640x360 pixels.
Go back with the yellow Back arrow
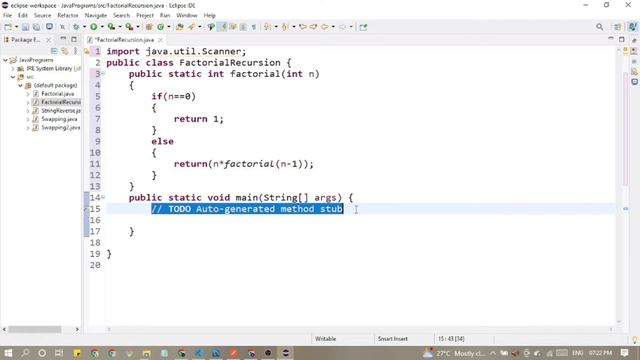pyautogui.click(x=324, y=27)
